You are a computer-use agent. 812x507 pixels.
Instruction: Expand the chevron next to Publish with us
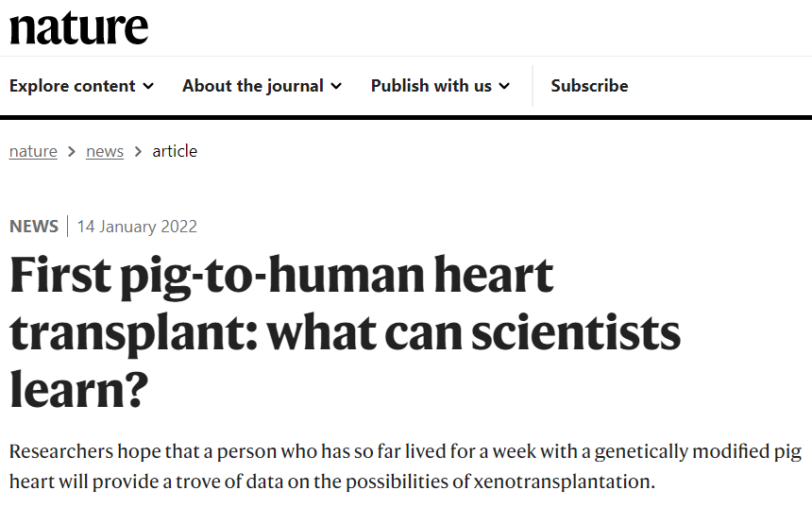504,86
